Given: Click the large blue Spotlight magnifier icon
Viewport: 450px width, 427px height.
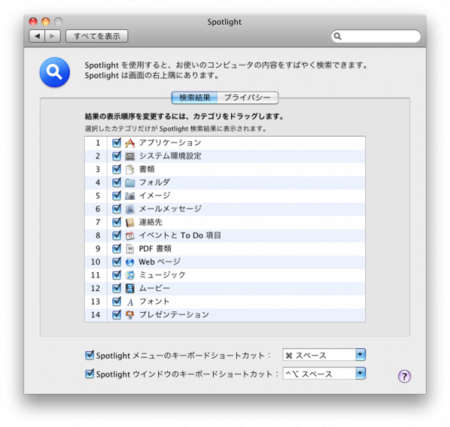Looking at the screenshot, I should [x=55, y=72].
